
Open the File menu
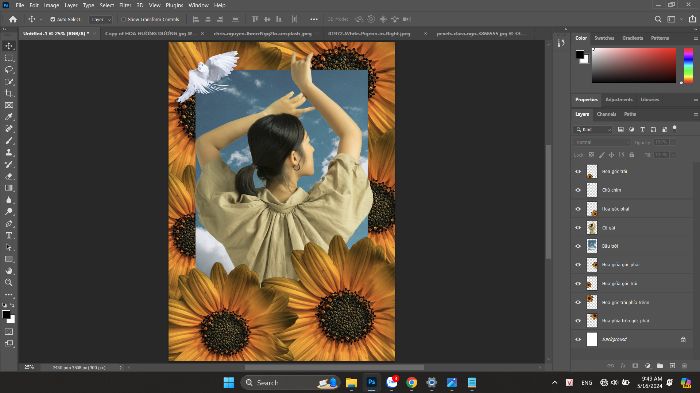[20, 5]
